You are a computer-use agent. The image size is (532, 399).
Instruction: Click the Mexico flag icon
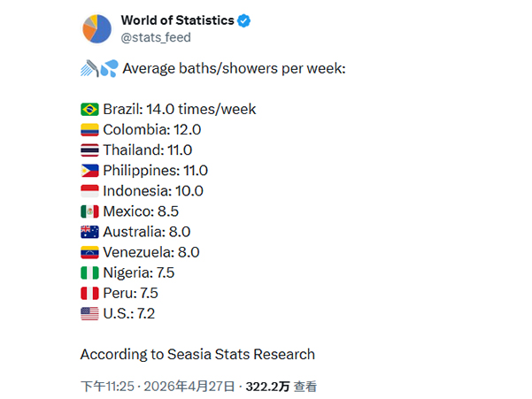point(89,211)
